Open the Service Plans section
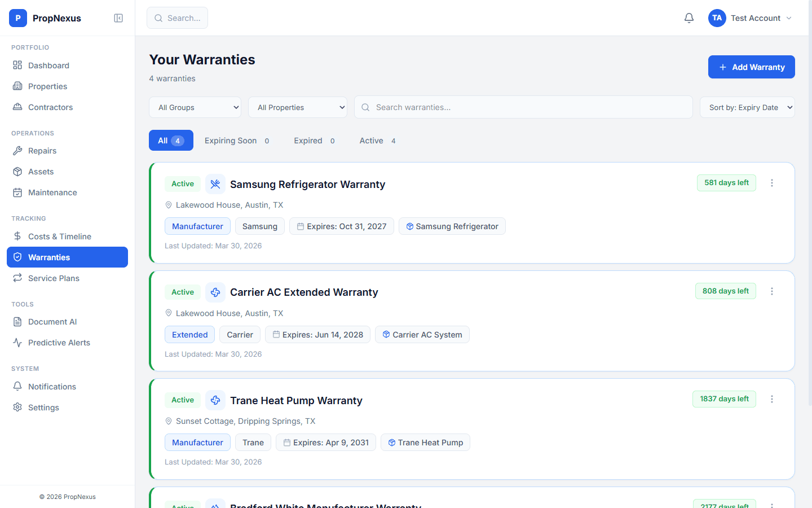The width and height of the screenshot is (812, 508). point(53,278)
